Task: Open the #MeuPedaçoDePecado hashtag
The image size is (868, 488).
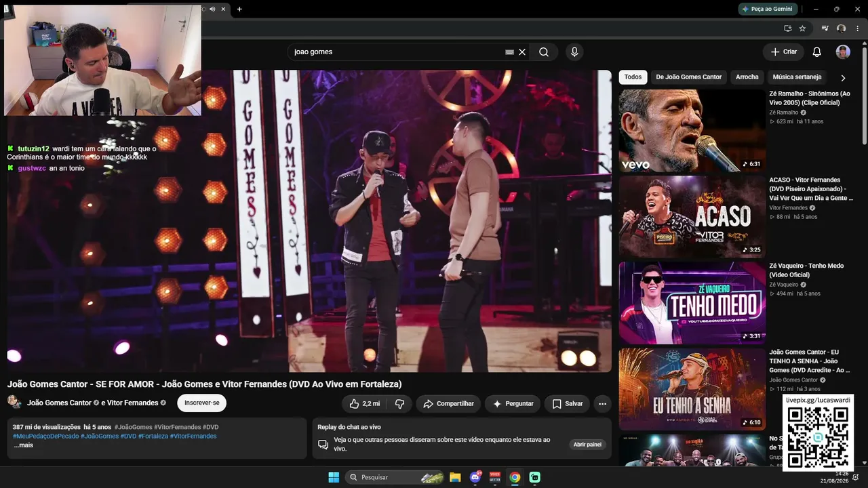Action: [45, 436]
